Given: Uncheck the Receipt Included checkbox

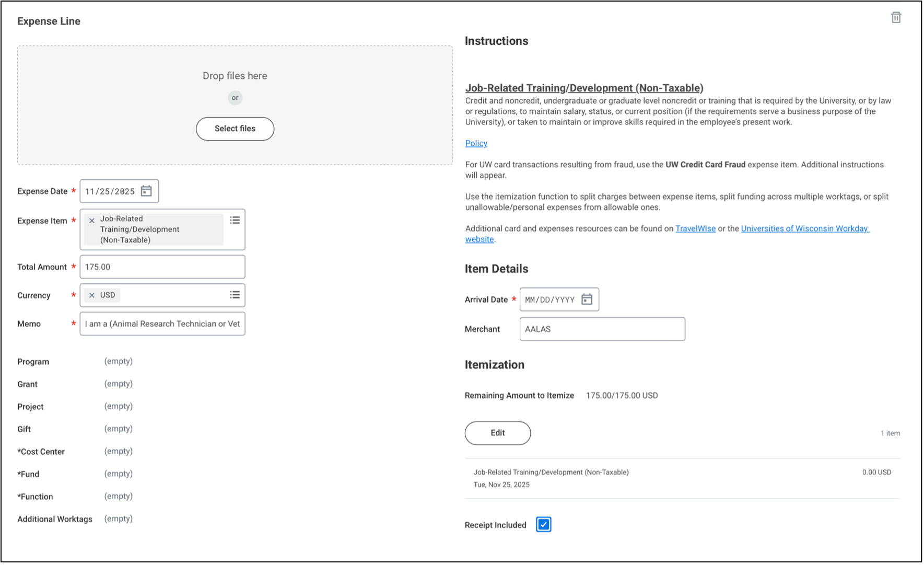Looking at the screenshot, I should [543, 524].
